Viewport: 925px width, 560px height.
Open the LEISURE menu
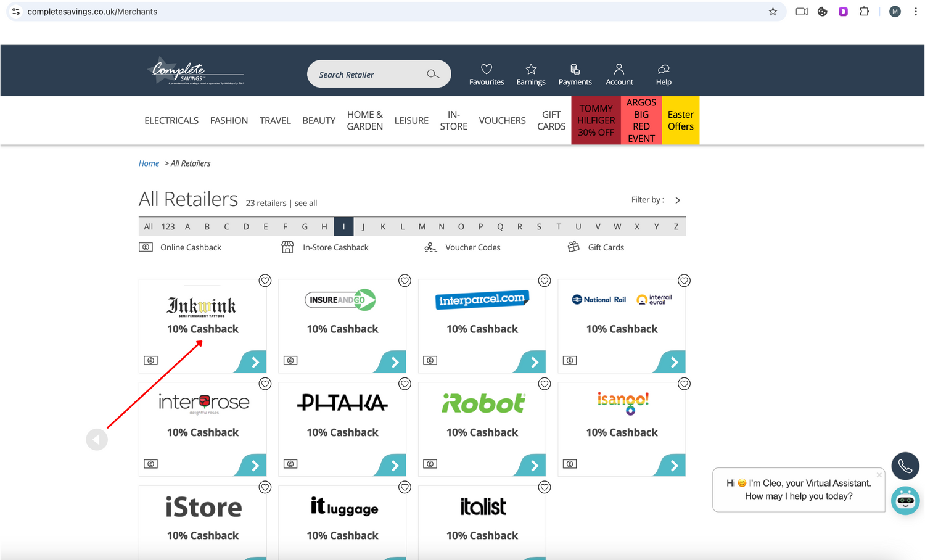(411, 120)
